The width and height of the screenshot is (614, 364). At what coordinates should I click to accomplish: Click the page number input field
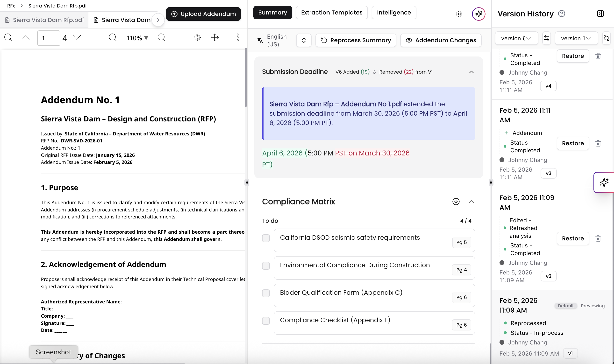click(x=49, y=38)
